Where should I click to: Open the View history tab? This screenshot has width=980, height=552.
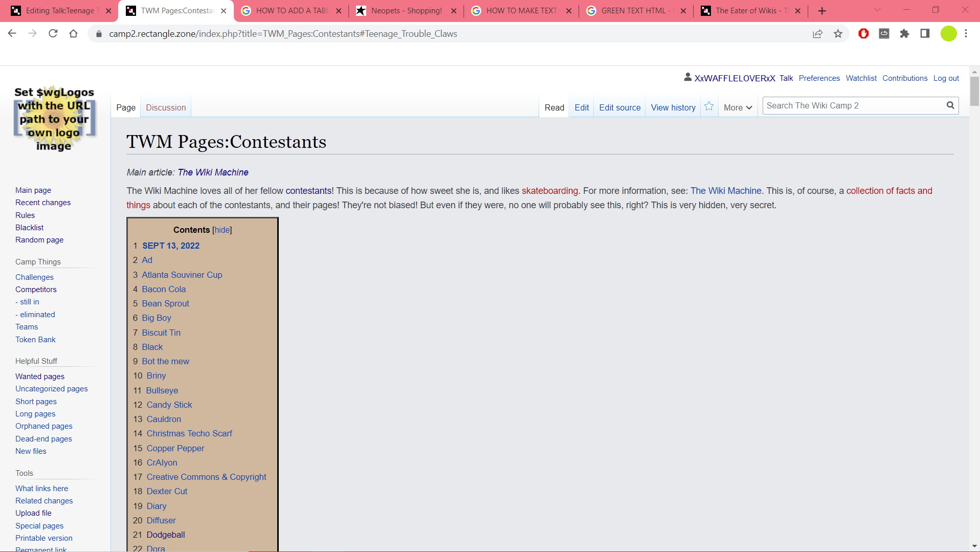(x=673, y=107)
